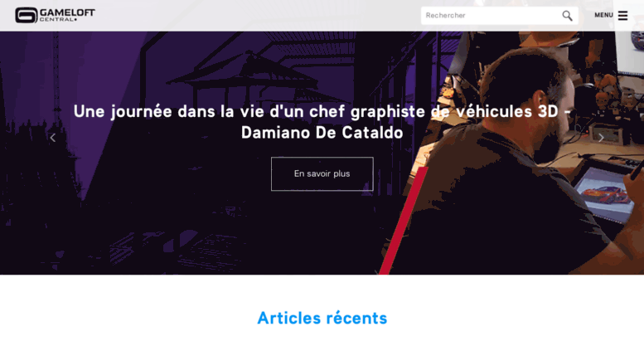Click the Articles récents heading
The image size is (644, 351).
tap(322, 318)
